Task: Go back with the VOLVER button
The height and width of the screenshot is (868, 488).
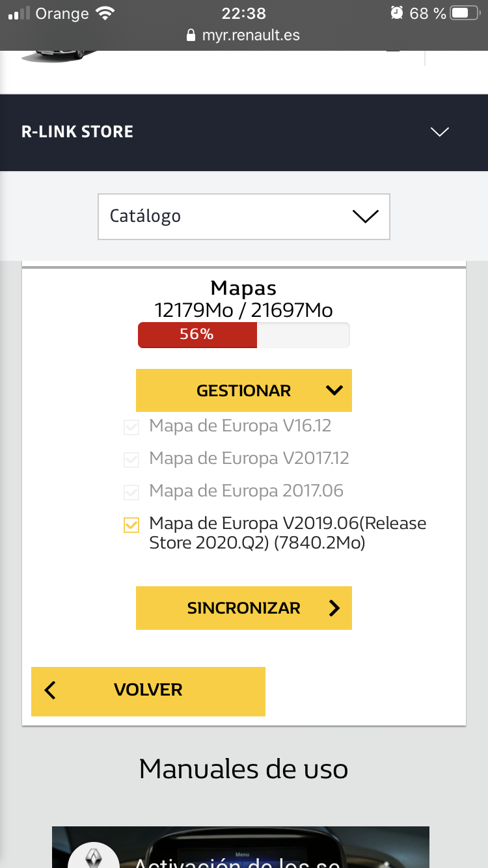Action: click(148, 690)
